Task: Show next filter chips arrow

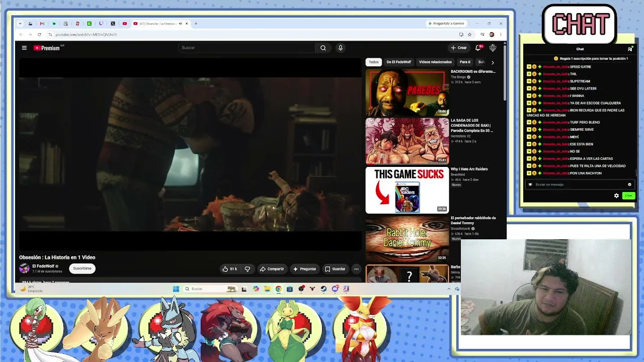Action: [x=493, y=62]
